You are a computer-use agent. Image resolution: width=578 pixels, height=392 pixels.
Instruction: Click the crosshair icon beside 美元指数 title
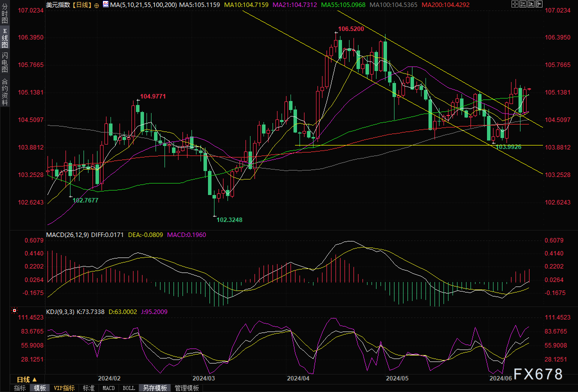[x=96, y=4]
